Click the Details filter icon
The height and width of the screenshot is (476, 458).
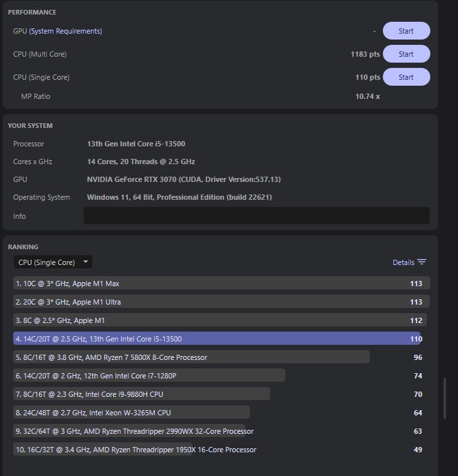click(422, 262)
